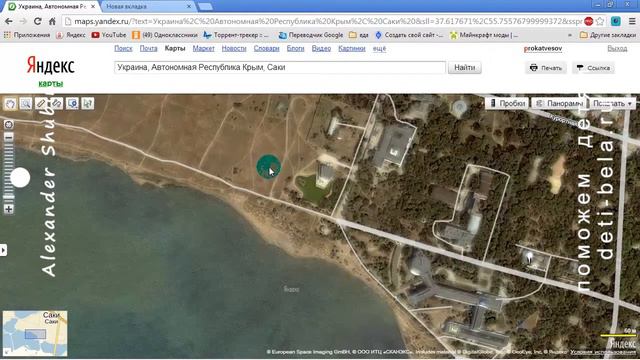Screen dimensions: 640x360
Task: Expand the ещё more services link
Action: tap(379, 49)
